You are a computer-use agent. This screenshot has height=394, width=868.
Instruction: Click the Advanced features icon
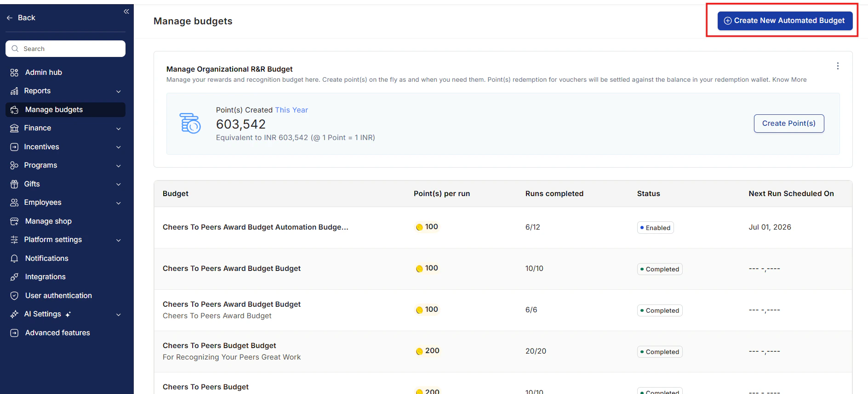(x=14, y=333)
